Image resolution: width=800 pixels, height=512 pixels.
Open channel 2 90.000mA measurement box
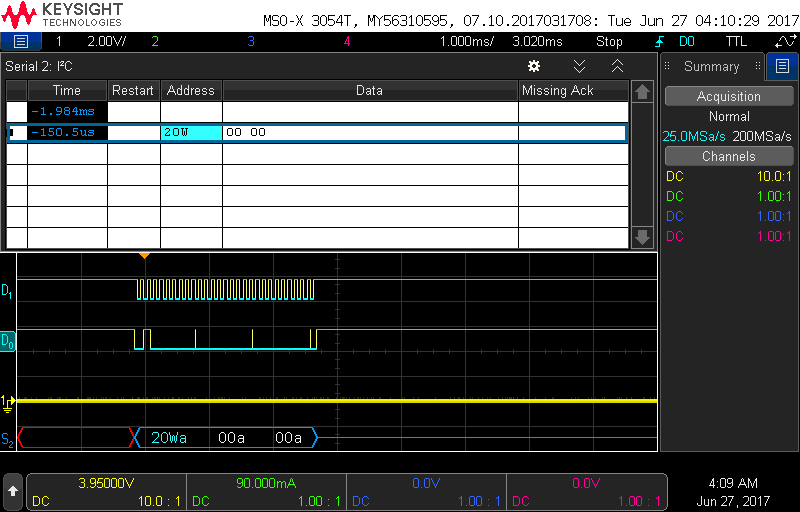click(x=266, y=492)
